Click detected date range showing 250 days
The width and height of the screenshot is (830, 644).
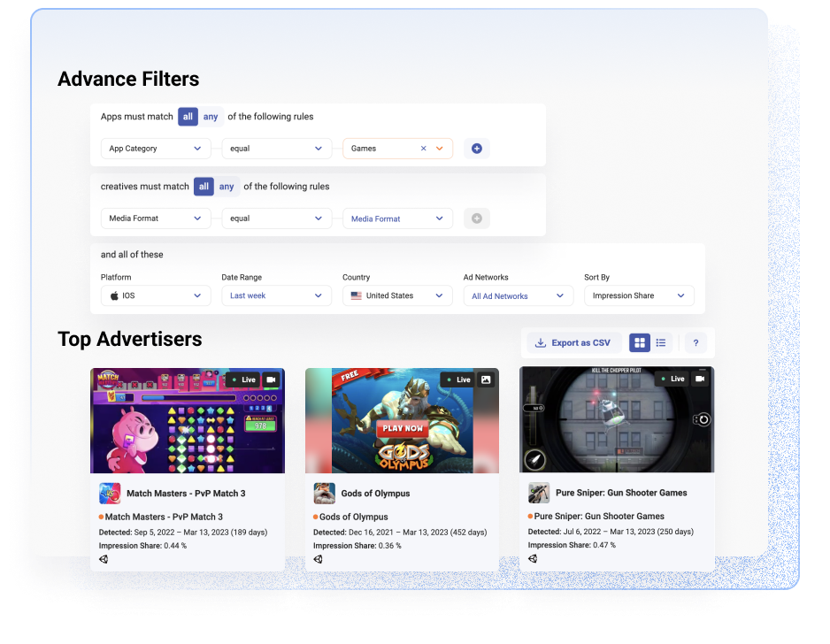(611, 532)
